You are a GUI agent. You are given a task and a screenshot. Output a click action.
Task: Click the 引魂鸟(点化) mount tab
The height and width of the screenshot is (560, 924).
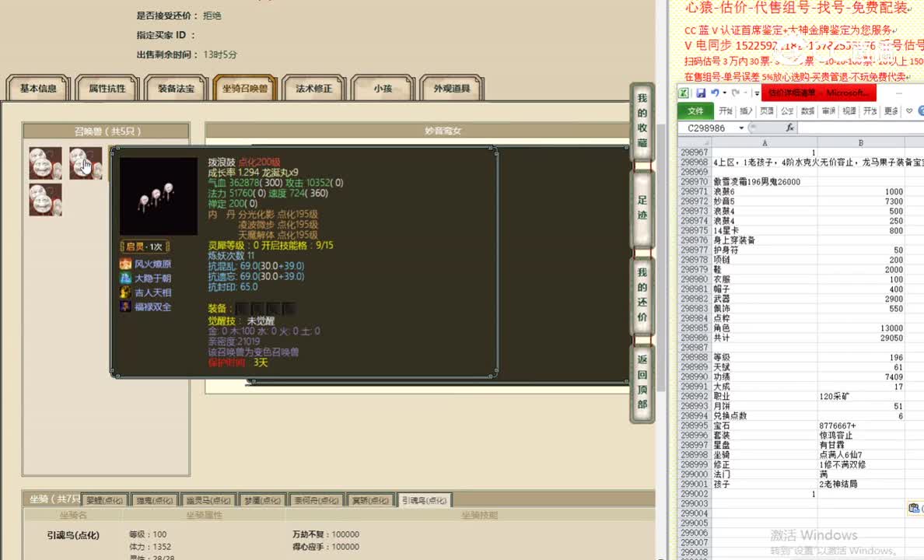click(425, 500)
